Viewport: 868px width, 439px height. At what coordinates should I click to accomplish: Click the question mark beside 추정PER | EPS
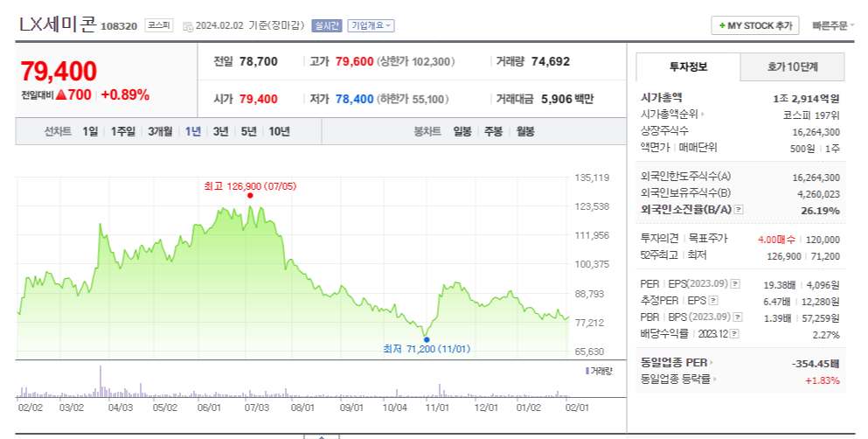click(713, 301)
